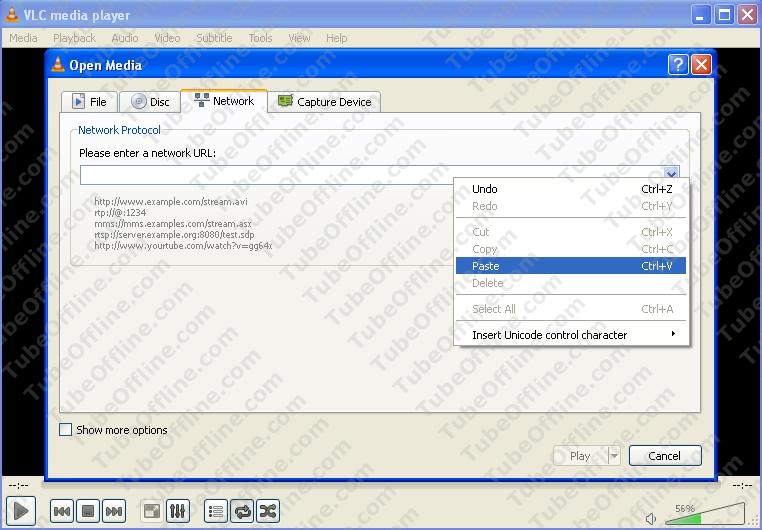Click Select All in the context menu
The width and height of the screenshot is (762, 530).
[x=571, y=308]
